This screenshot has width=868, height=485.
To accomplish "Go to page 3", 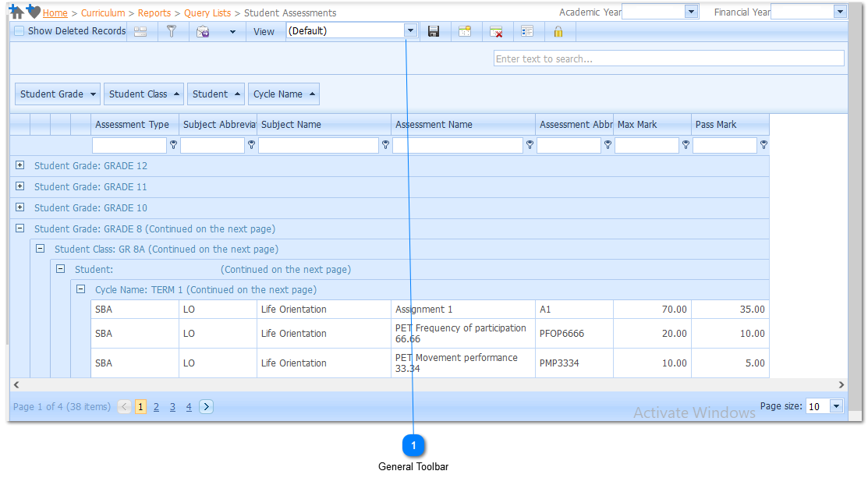I will coord(172,407).
